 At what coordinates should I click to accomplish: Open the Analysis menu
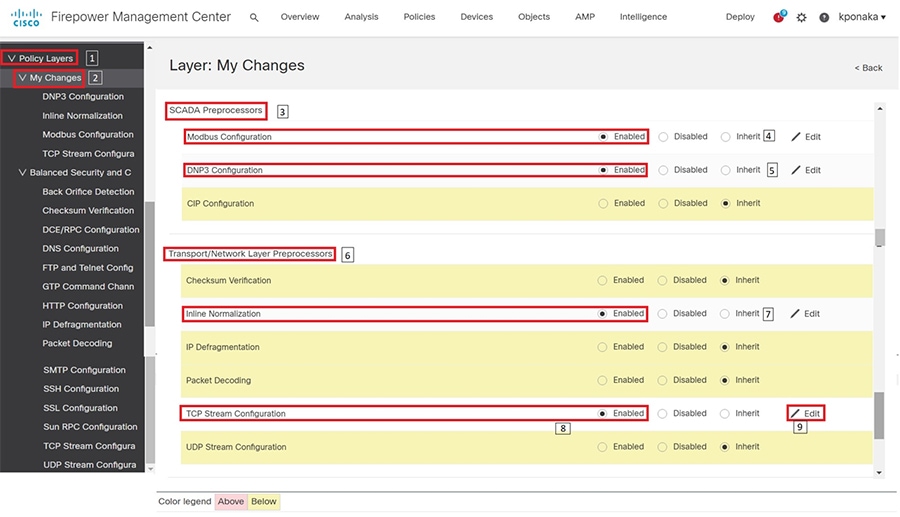point(361,17)
